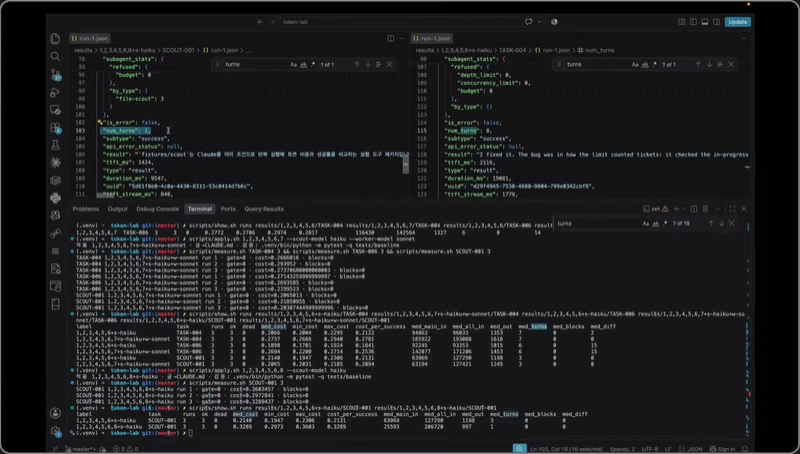Viewport: 800px width, 454px height.
Task: Switch to the Output panel tab
Action: point(117,209)
